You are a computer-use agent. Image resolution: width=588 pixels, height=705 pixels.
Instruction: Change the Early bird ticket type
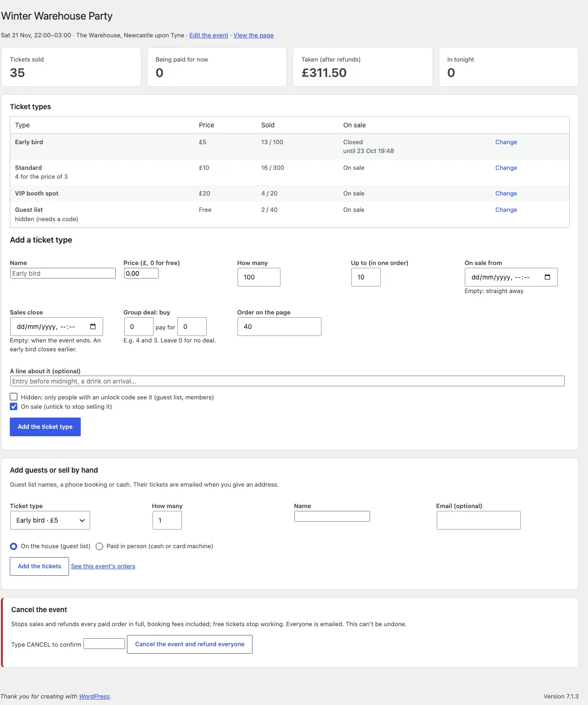tap(506, 142)
